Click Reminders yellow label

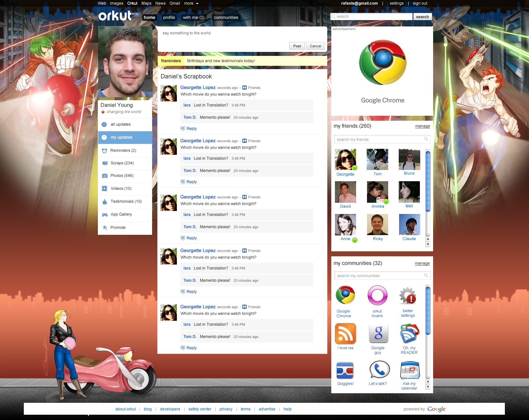point(171,61)
